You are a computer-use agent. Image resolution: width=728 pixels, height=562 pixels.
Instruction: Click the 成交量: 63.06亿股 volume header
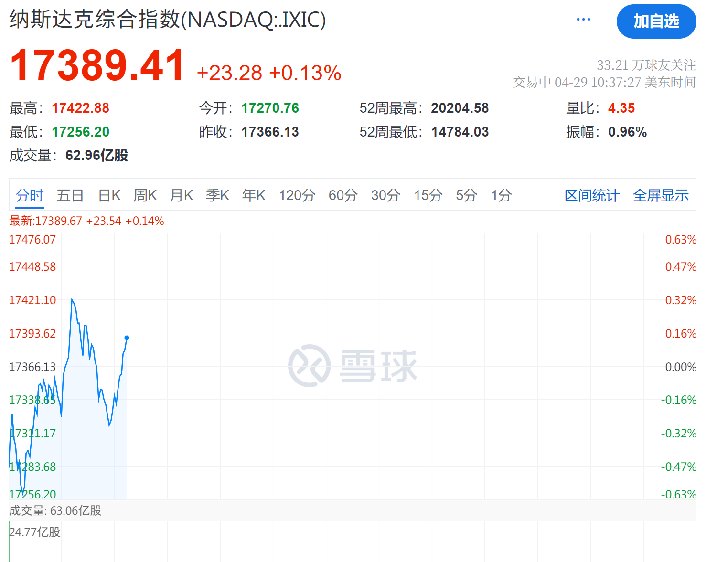[x=55, y=511]
